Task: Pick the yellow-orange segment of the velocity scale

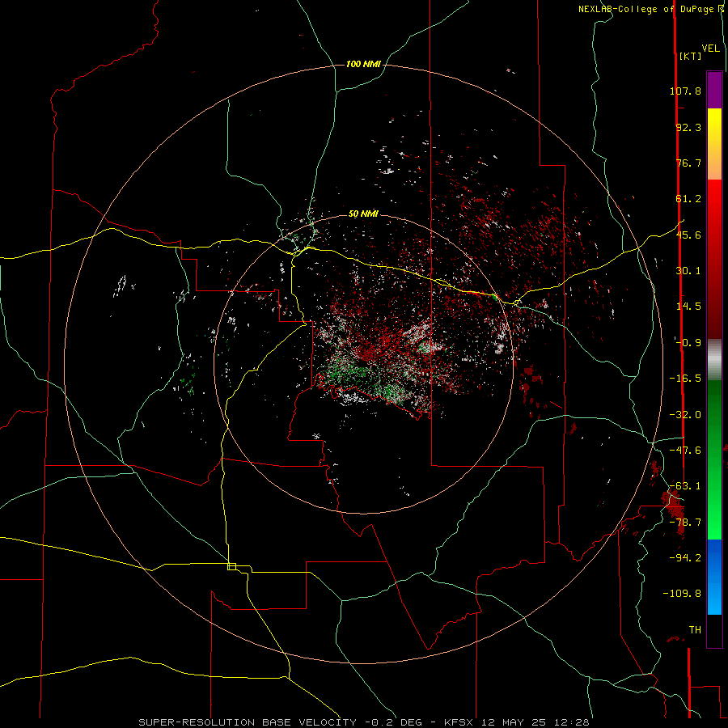Action: point(714,144)
